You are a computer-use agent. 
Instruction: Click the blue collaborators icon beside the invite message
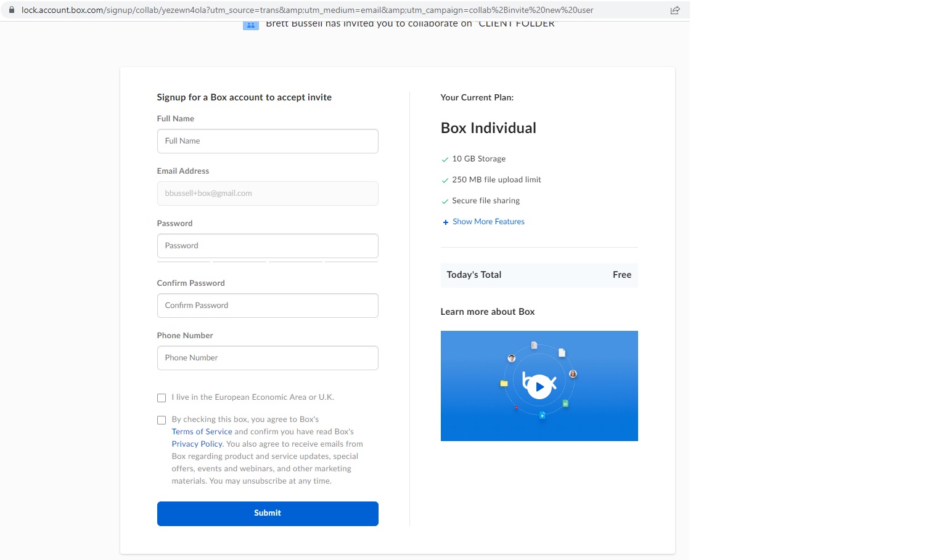[x=250, y=24]
